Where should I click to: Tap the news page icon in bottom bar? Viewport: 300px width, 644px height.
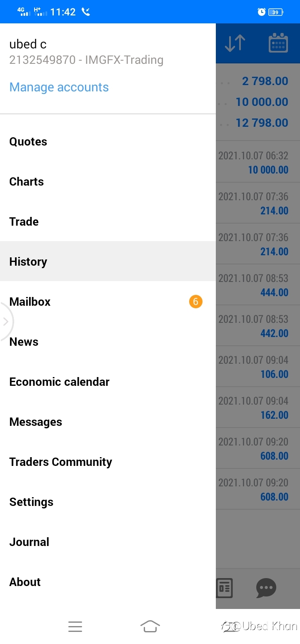[x=224, y=588]
